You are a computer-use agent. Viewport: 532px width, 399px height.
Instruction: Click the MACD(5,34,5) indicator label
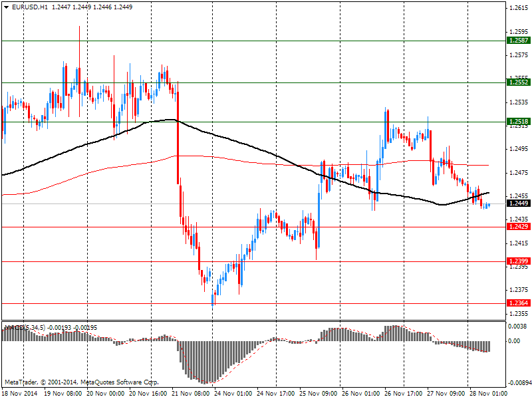tap(25, 327)
